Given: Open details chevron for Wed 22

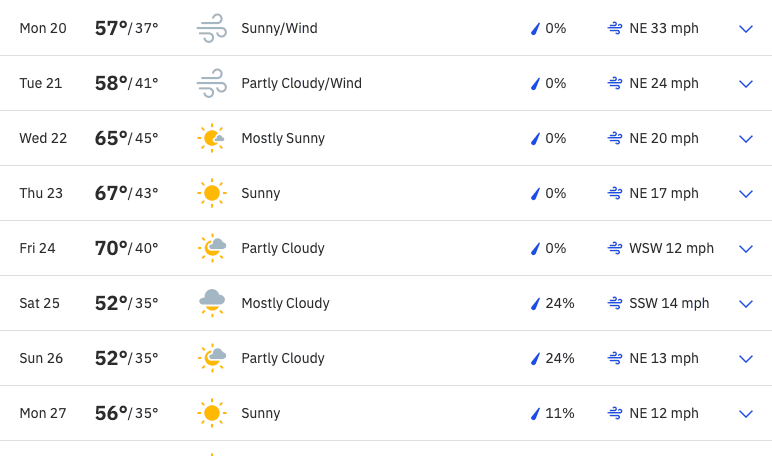Looking at the screenshot, I should point(746,139).
